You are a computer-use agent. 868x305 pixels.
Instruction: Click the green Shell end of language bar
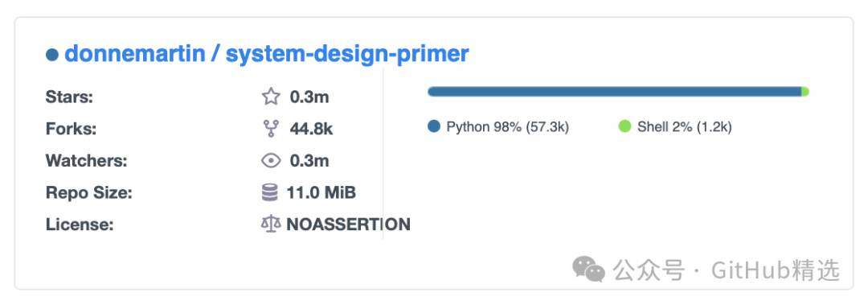coord(805,92)
